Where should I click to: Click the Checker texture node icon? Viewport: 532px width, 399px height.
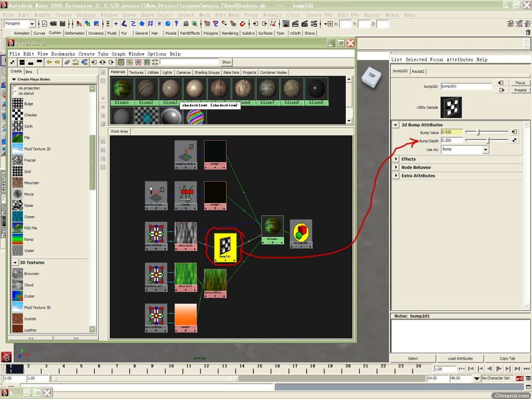click(17, 115)
